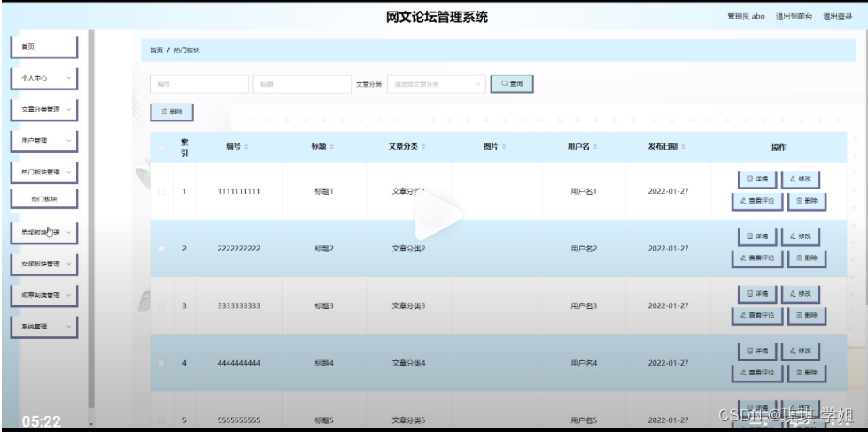
Task: View comments (查看评论) for 标题1
Action: (756, 201)
